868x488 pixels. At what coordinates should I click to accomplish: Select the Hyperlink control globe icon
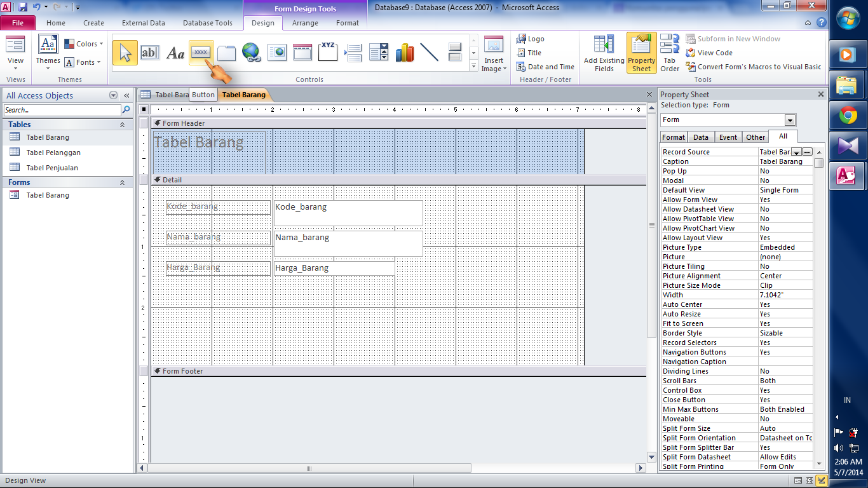tap(252, 53)
